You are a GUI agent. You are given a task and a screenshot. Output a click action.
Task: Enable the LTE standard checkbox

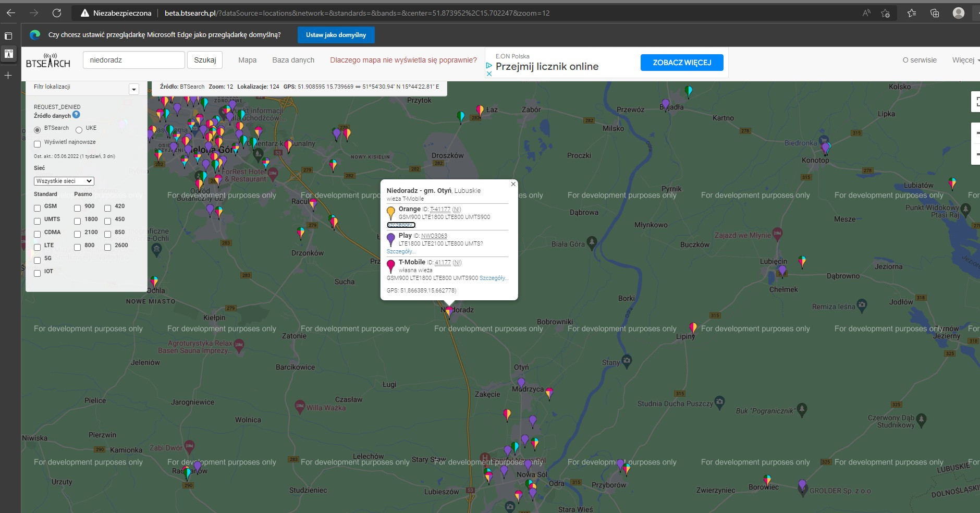click(37, 247)
